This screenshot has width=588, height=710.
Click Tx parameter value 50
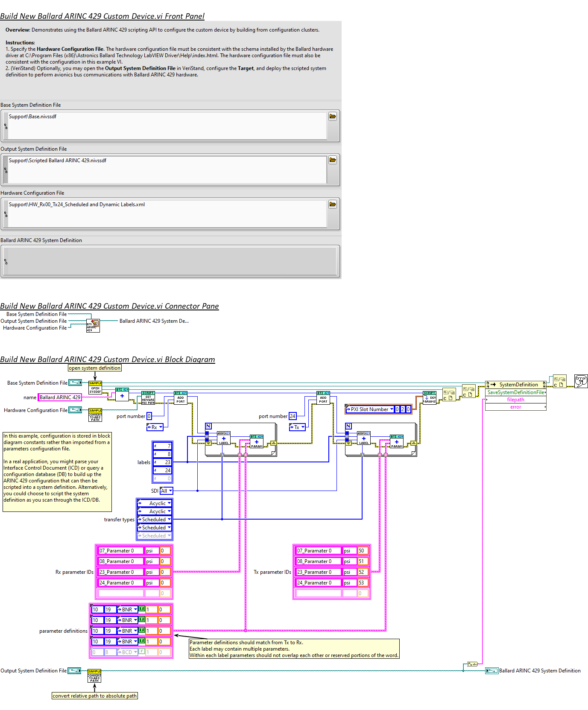[x=363, y=551]
